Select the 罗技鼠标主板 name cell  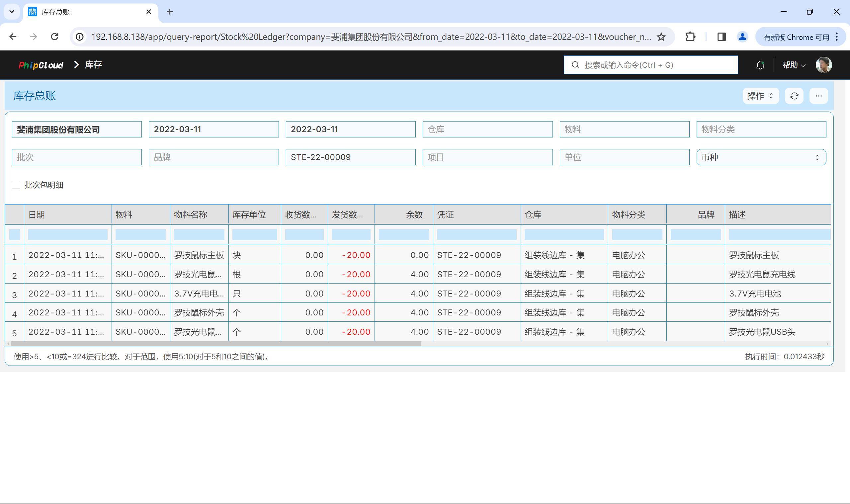199,255
